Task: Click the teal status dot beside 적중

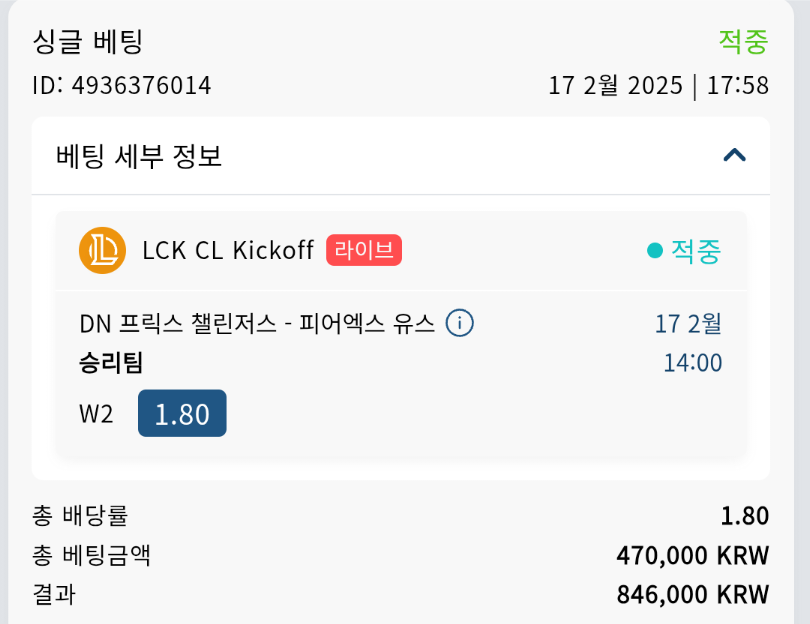Action: [655, 250]
